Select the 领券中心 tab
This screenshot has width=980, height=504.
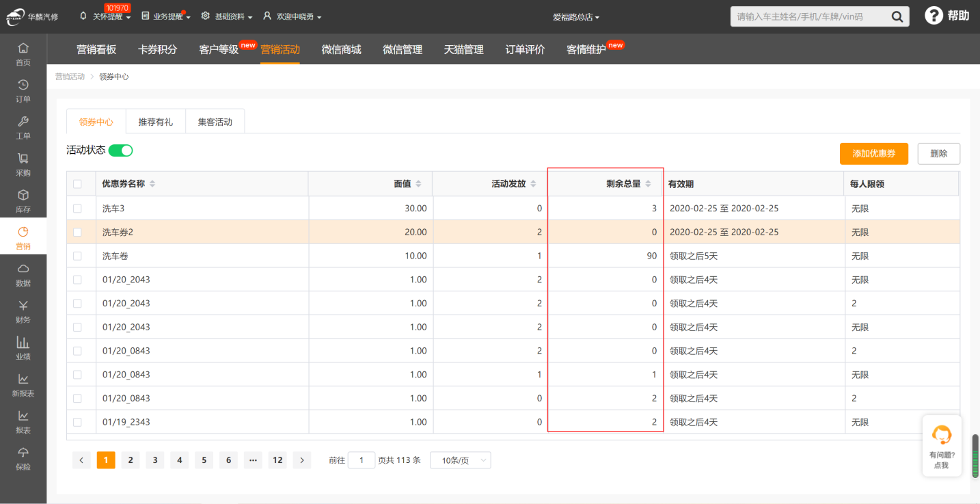click(x=96, y=122)
